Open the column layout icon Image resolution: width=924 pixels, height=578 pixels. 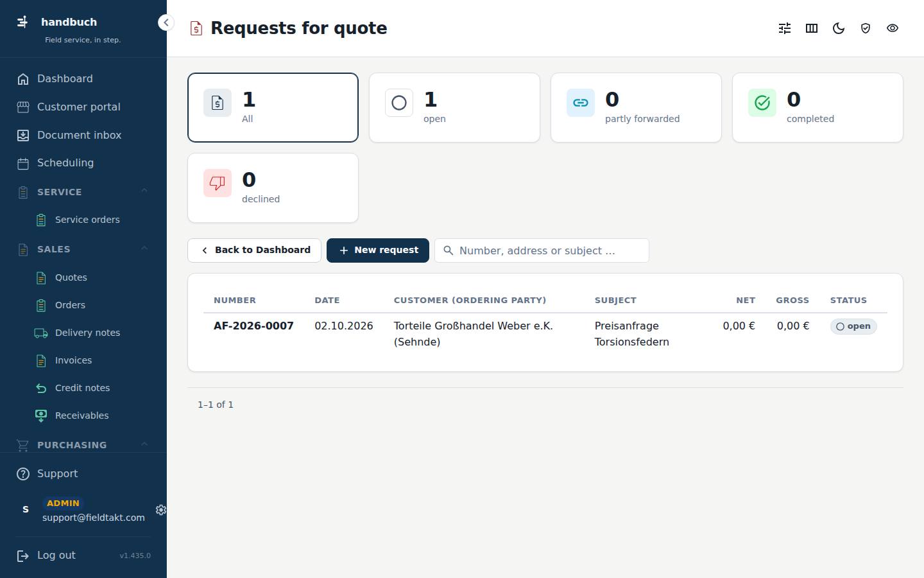point(812,28)
